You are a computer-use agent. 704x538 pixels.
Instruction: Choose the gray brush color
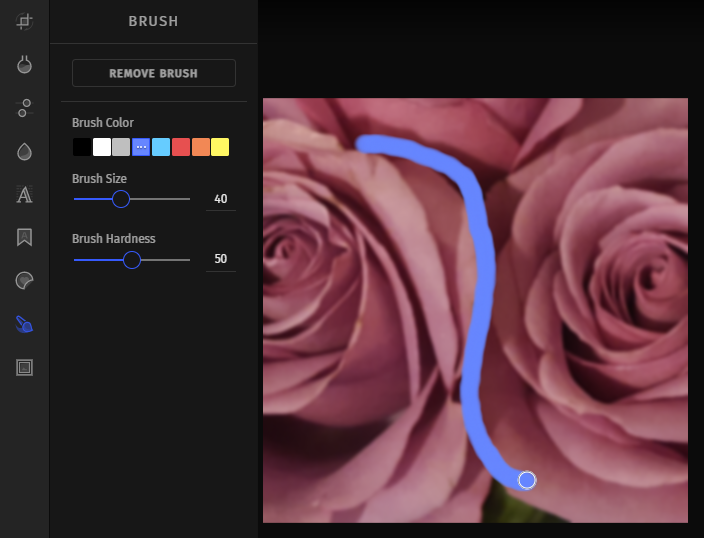pyautogui.click(x=121, y=147)
